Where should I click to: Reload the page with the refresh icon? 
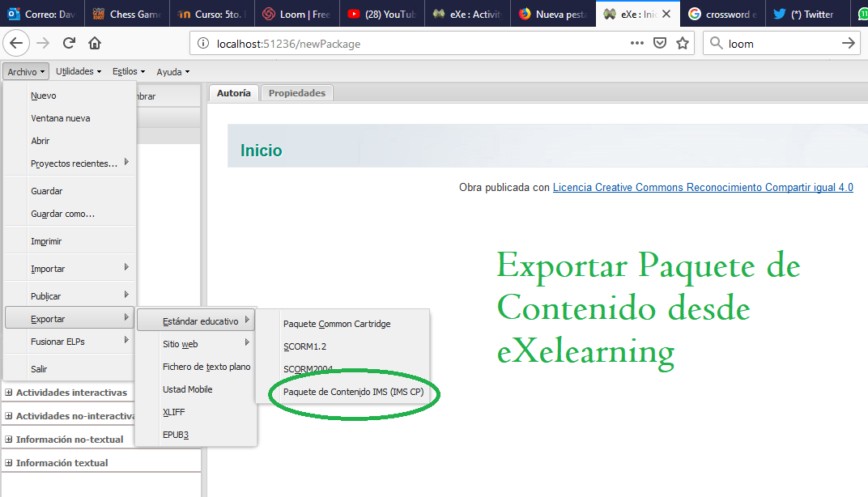click(x=69, y=43)
